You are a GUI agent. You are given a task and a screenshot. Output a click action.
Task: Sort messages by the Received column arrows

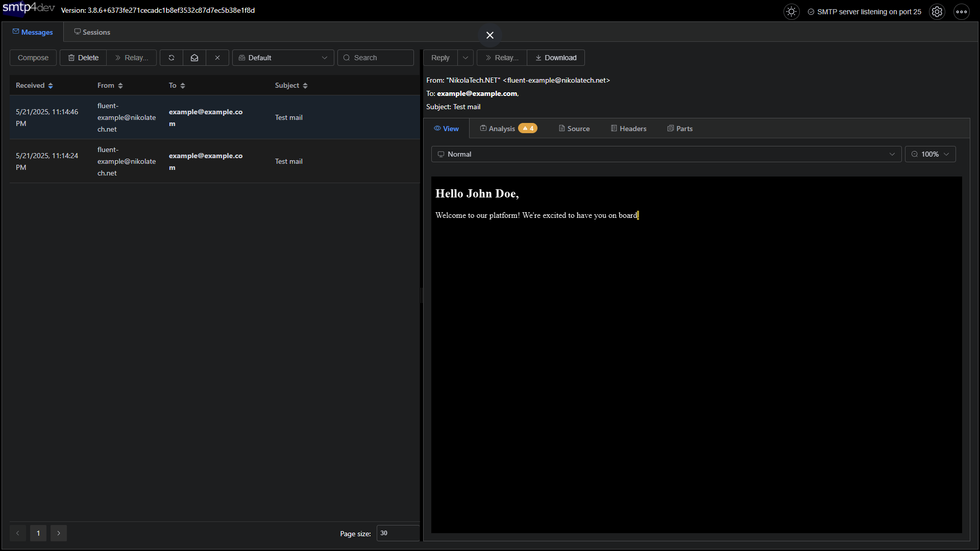[50, 85]
